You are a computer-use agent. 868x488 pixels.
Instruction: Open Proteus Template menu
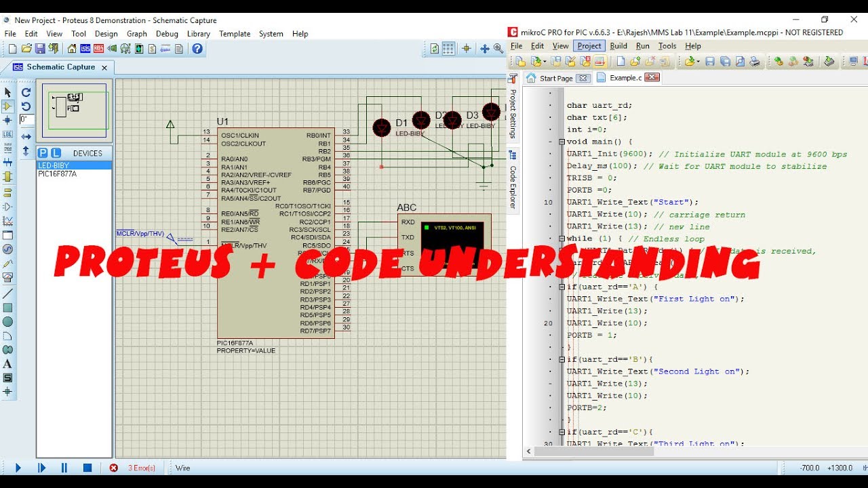point(235,34)
